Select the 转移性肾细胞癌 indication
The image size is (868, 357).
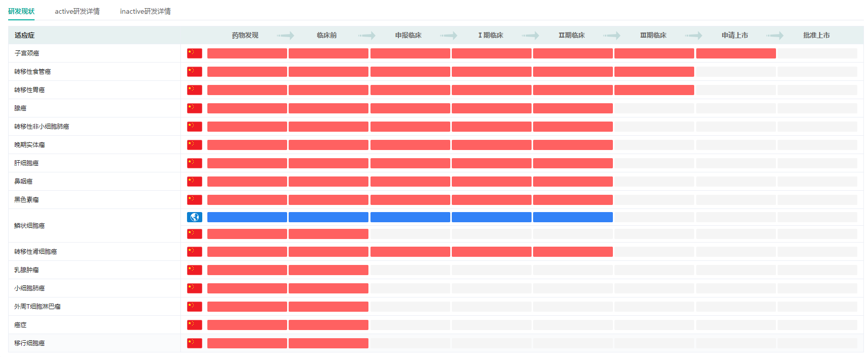coord(36,252)
